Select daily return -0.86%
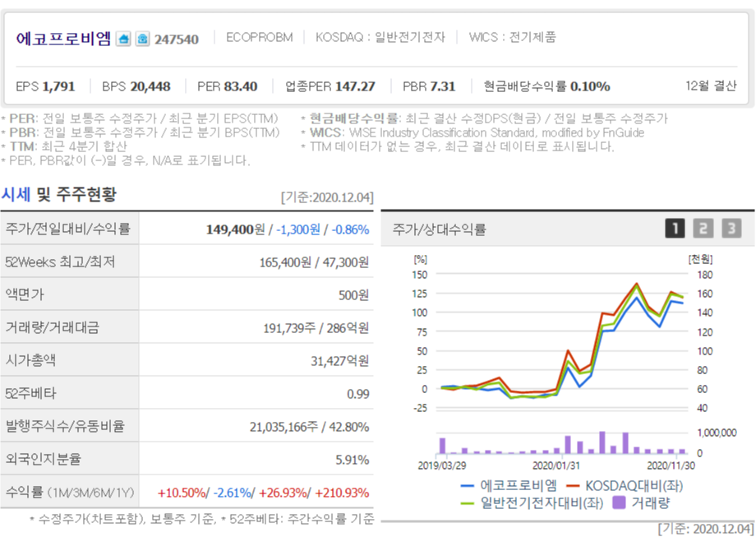The width and height of the screenshot is (756, 537). (350, 229)
